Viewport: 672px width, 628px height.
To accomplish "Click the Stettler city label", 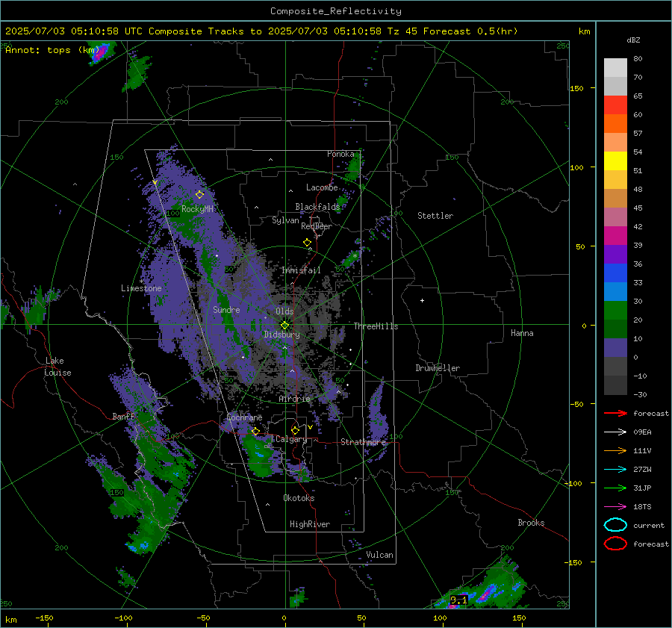I will [x=435, y=216].
